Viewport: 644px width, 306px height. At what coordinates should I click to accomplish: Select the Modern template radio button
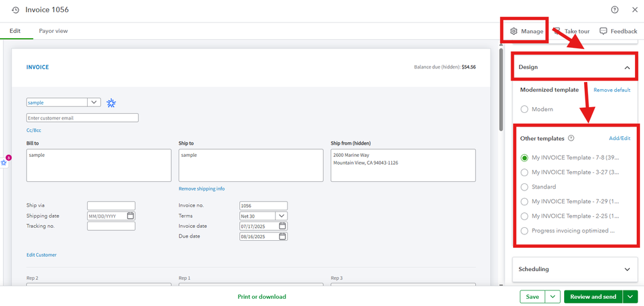click(x=524, y=109)
